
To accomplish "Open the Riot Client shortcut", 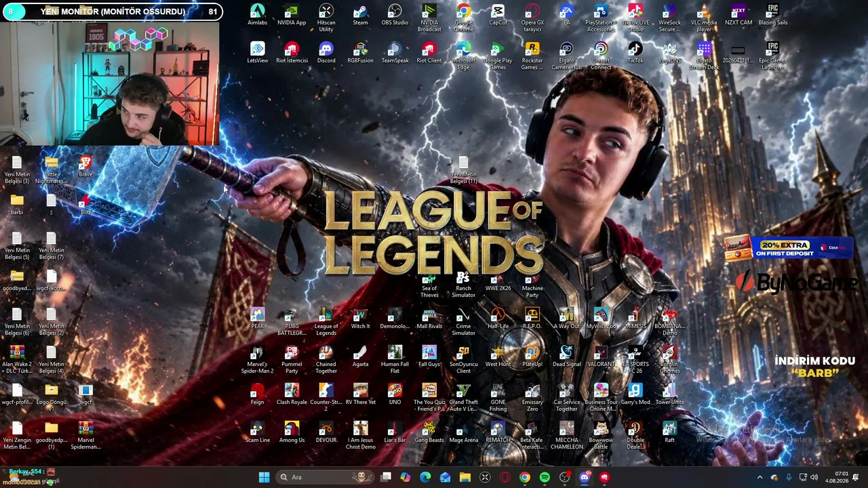I will coord(429,53).
